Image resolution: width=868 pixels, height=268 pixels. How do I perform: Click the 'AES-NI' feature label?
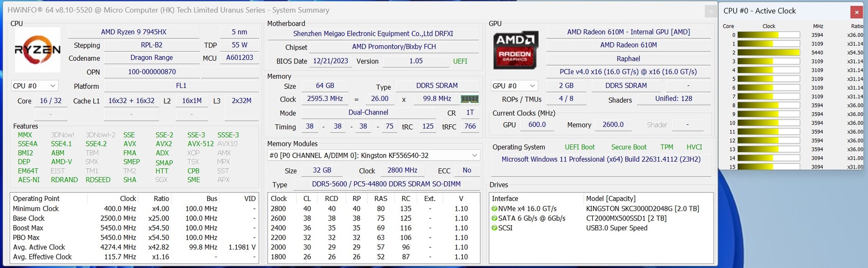coord(29,180)
